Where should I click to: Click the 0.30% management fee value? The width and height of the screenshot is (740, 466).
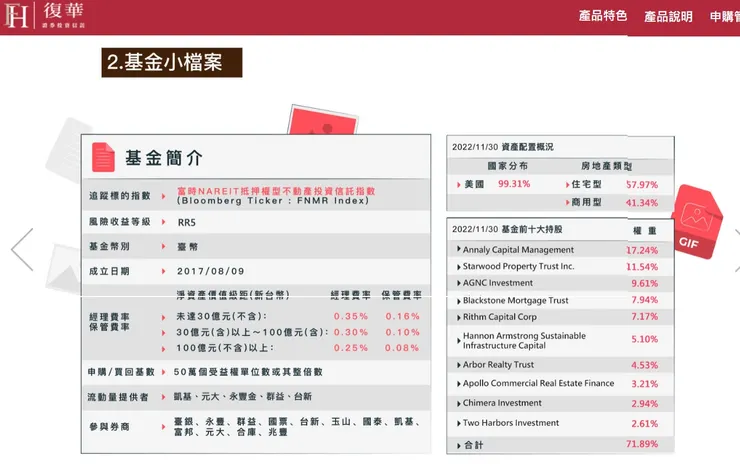click(x=351, y=332)
